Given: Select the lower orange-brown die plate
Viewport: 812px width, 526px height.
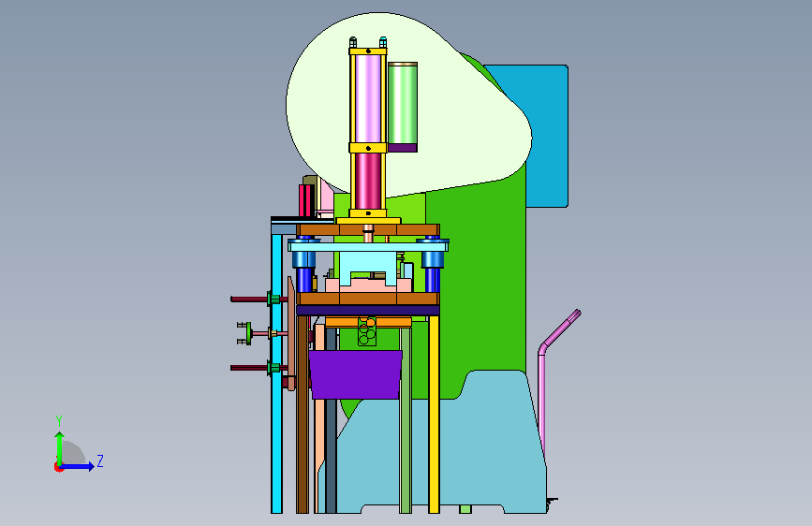Looking at the screenshot, I should tap(368, 299).
